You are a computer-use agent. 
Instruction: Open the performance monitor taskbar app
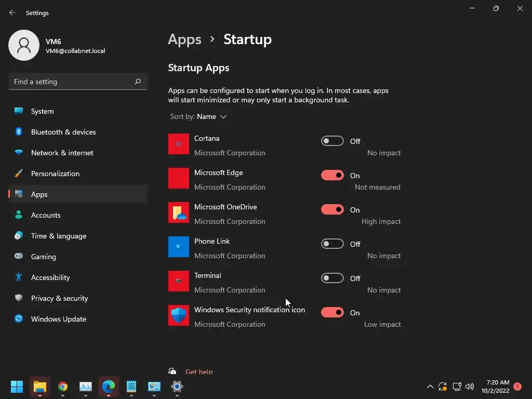86,387
